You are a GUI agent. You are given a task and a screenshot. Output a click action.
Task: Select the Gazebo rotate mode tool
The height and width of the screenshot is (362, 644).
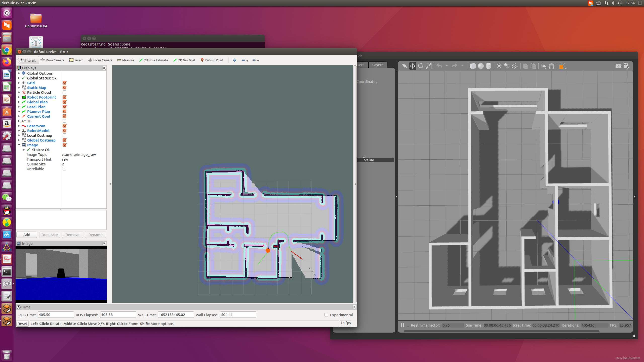[x=421, y=66]
